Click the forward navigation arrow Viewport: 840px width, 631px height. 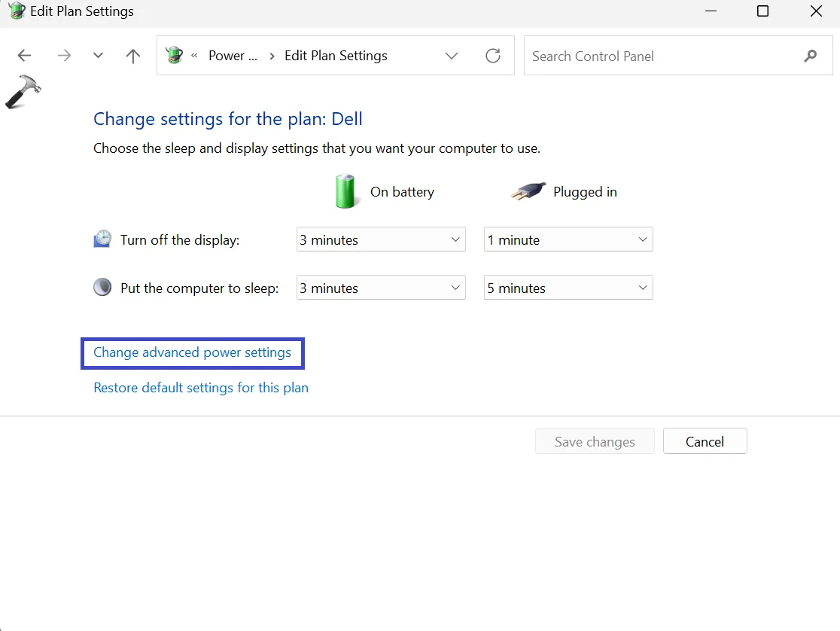click(x=64, y=56)
